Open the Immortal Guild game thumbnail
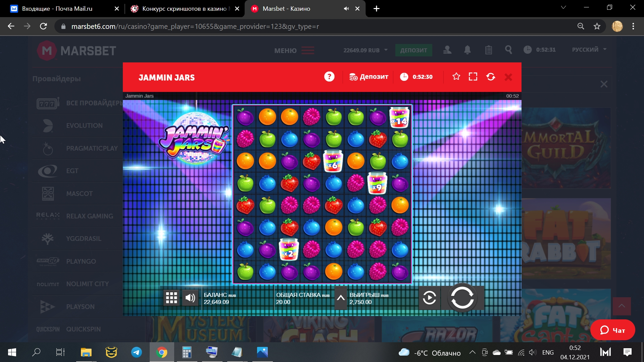The height and width of the screenshot is (362, 644). click(x=566, y=148)
